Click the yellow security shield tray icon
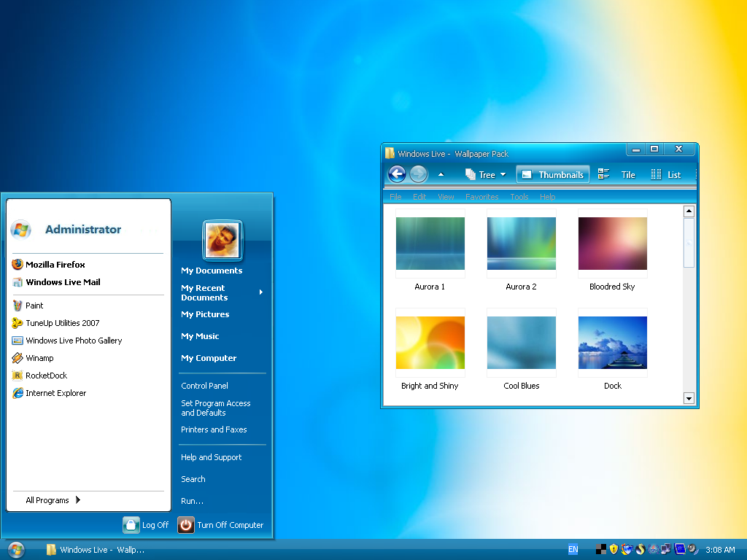 (x=614, y=549)
